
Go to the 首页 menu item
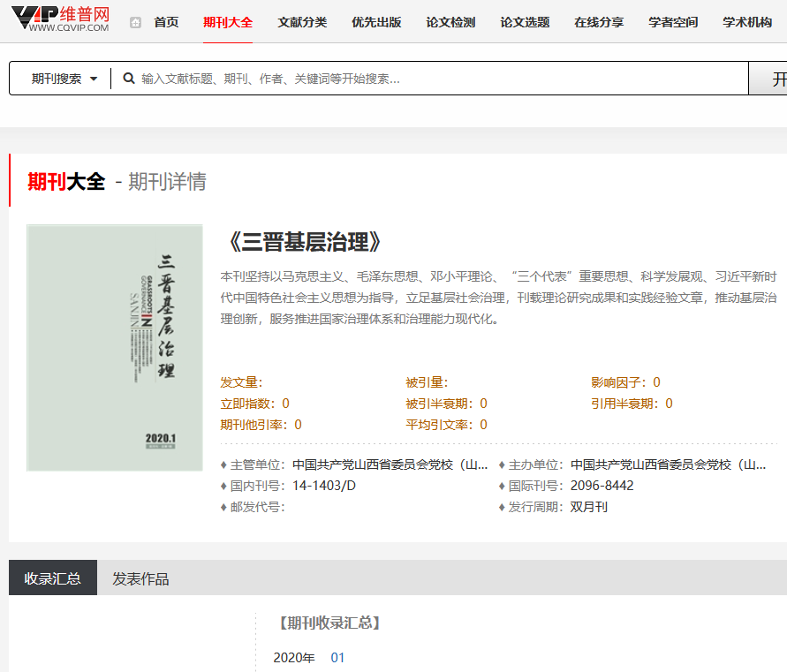pyautogui.click(x=166, y=23)
